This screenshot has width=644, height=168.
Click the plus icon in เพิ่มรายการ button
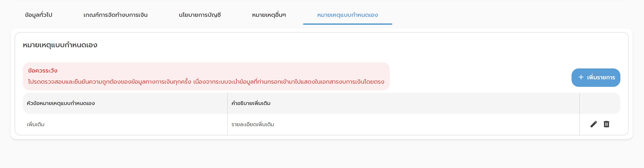pos(581,77)
